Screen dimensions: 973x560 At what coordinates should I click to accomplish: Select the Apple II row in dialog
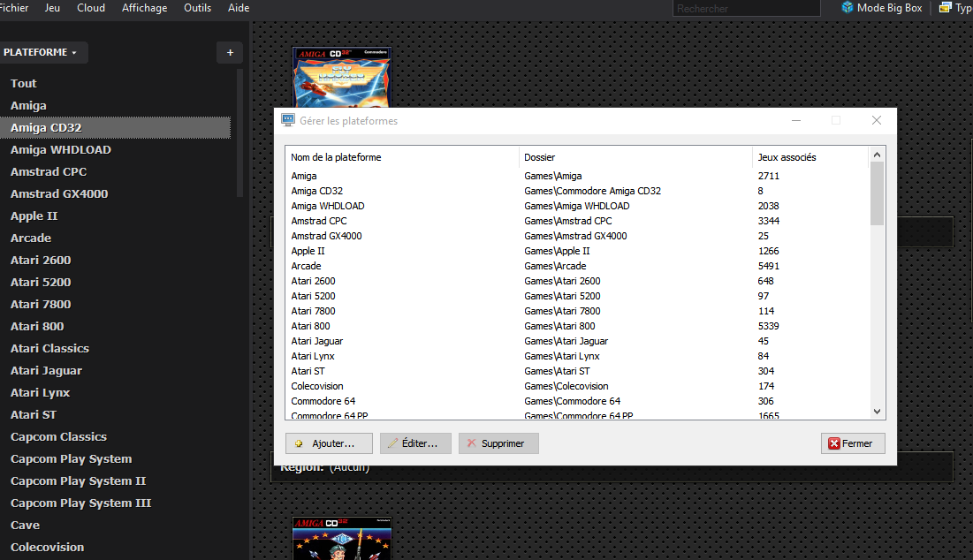[577, 251]
